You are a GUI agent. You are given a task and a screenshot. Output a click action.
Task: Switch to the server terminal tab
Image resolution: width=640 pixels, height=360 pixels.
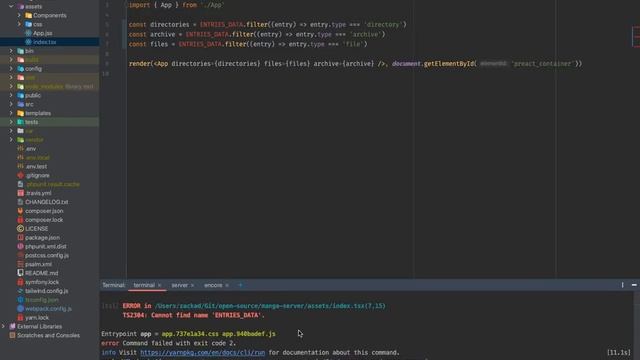180,285
